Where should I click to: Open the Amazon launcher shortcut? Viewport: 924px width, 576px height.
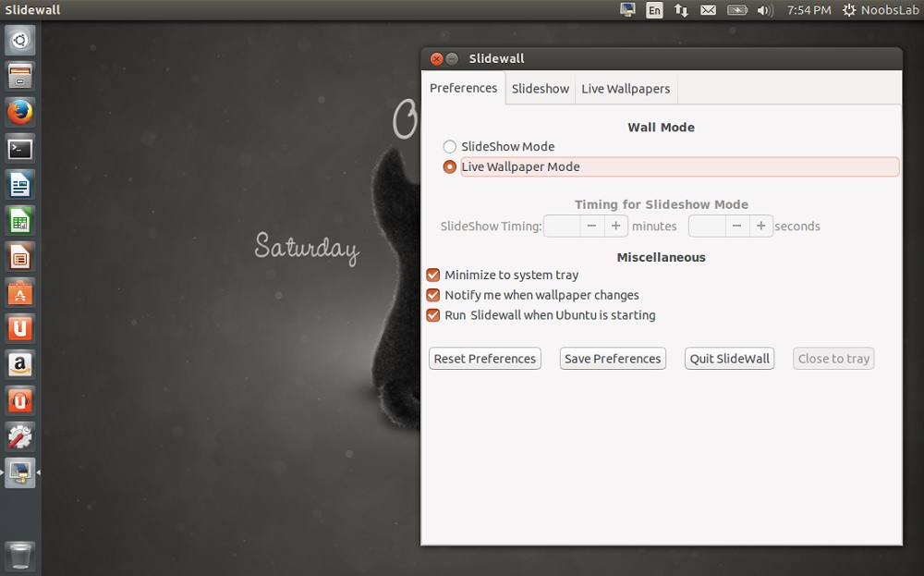[20, 364]
